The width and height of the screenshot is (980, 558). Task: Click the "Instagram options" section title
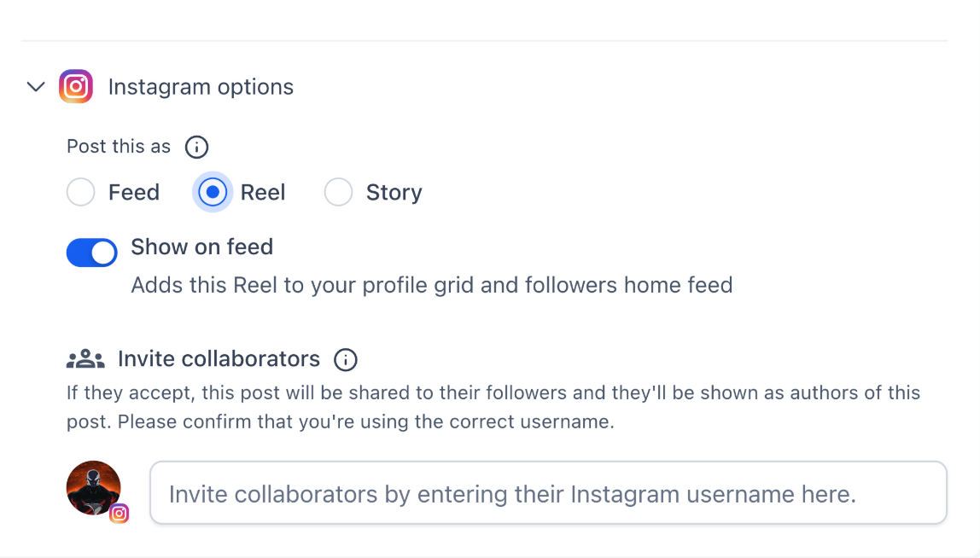pos(201,87)
